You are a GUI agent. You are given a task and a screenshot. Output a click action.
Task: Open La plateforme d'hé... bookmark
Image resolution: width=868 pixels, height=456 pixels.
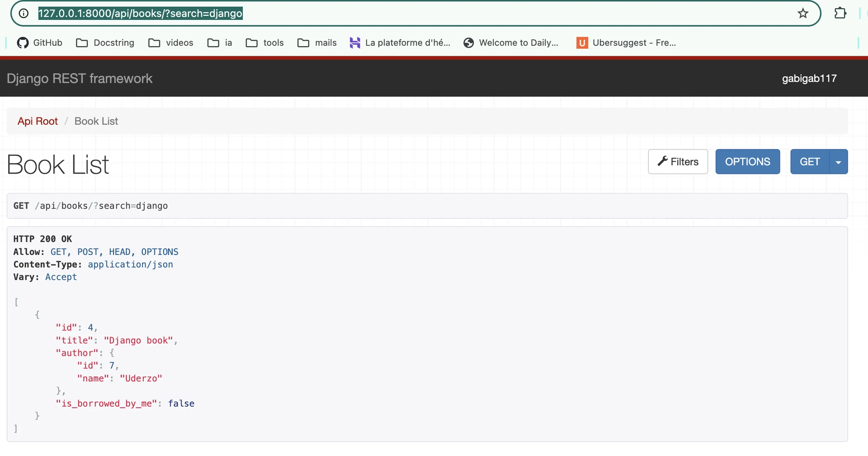tap(400, 43)
